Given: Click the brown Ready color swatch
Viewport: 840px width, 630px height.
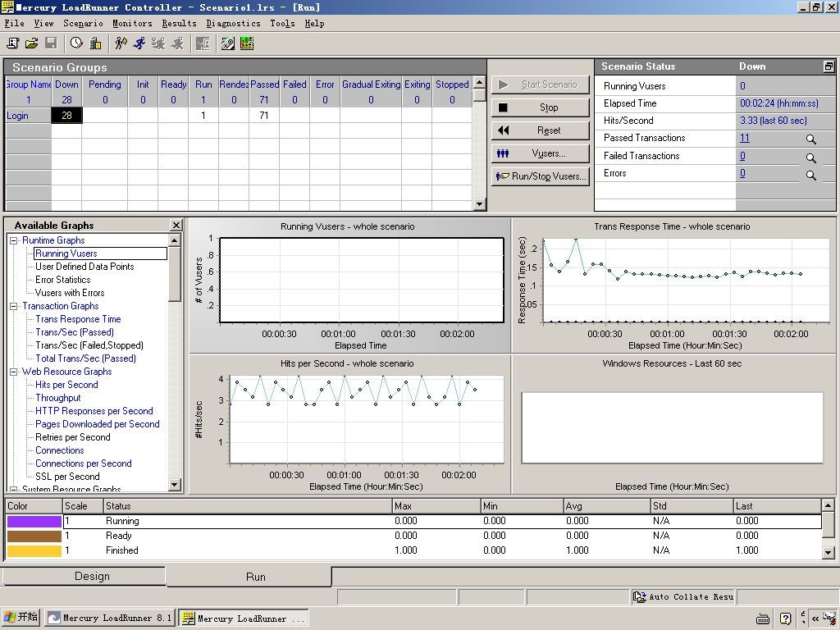Looking at the screenshot, I should [34, 536].
